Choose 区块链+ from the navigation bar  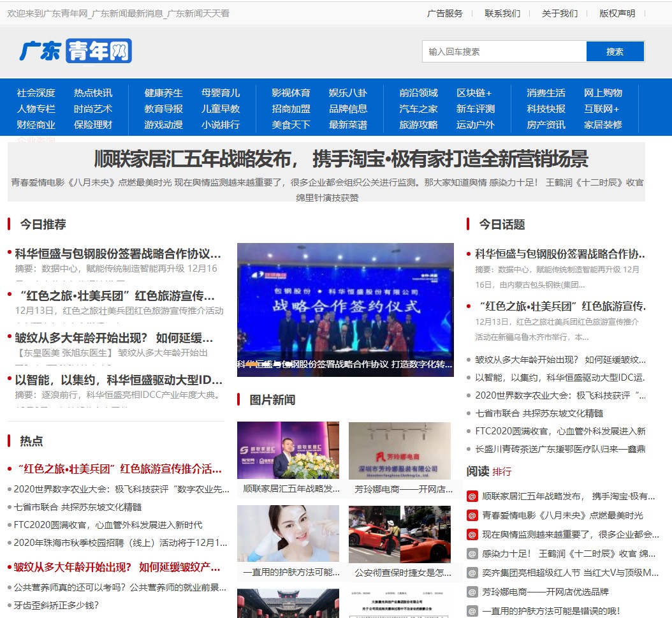point(474,93)
